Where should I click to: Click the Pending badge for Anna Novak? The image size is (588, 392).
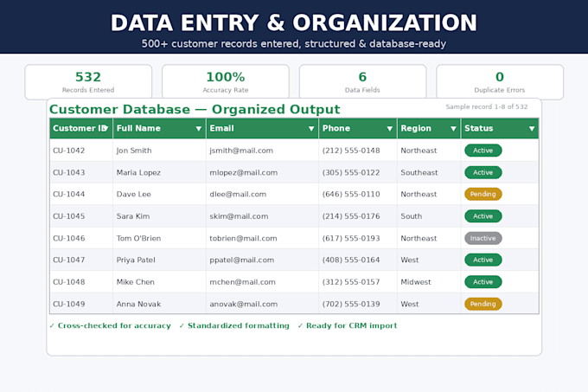[x=483, y=304]
